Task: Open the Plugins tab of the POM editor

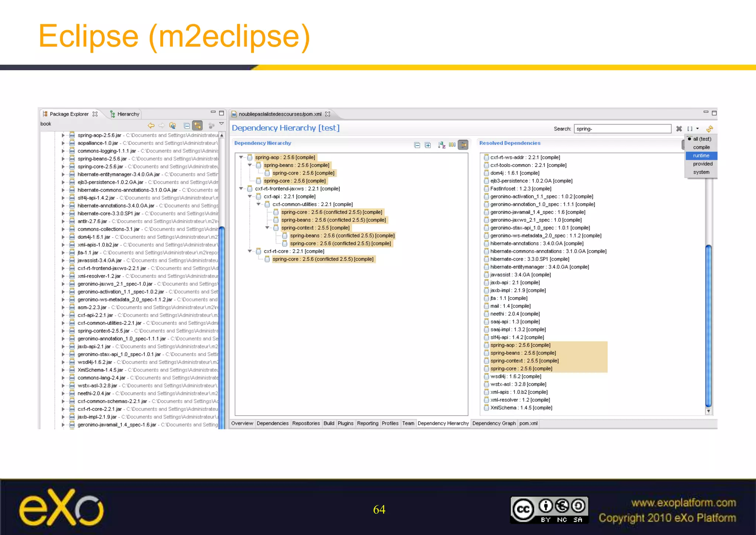Action: pos(346,423)
